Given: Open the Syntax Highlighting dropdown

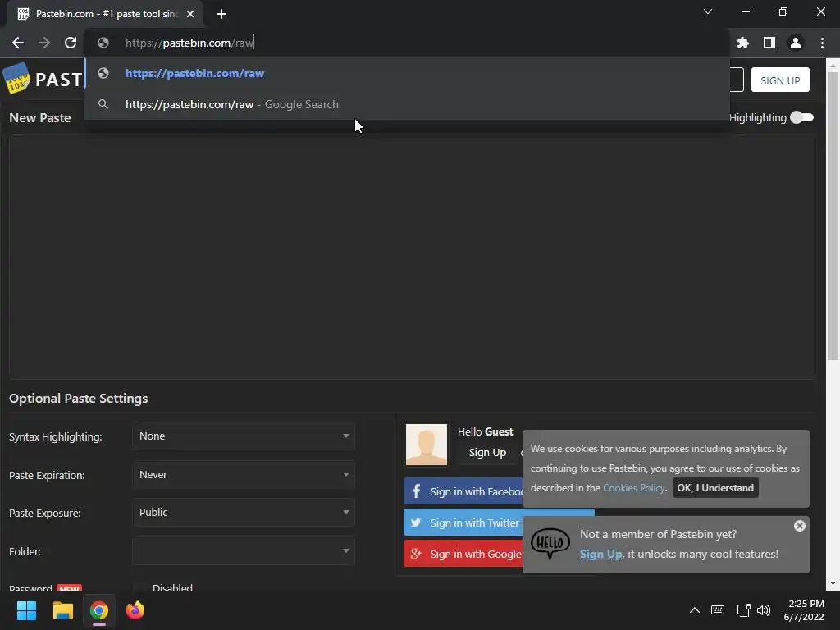Looking at the screenshot, I should point(244,436).
